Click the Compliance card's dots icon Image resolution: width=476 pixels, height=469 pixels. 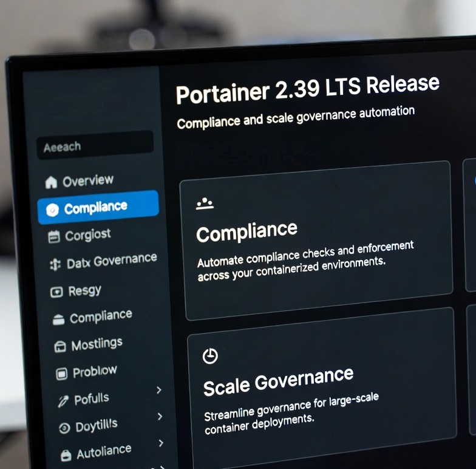[205, 204]
